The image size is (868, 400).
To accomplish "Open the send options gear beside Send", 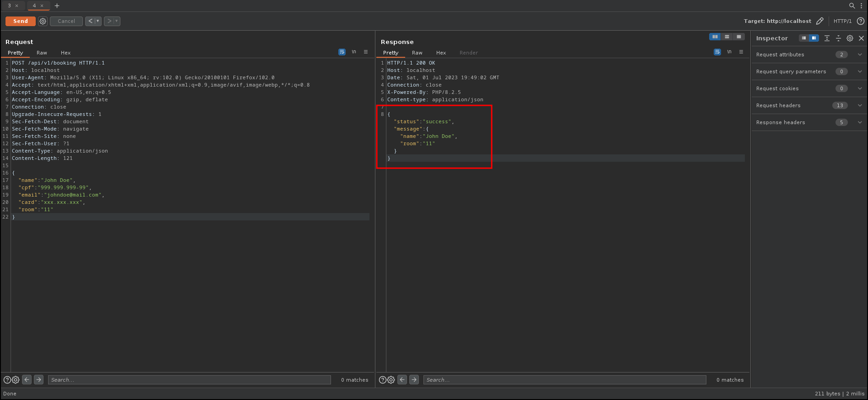I will [43, 21].
